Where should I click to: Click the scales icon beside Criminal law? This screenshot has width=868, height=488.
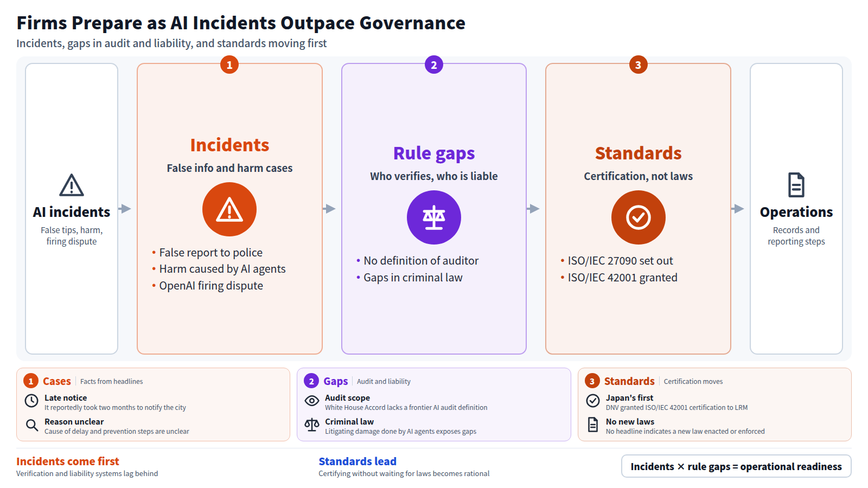click(312, 425)
